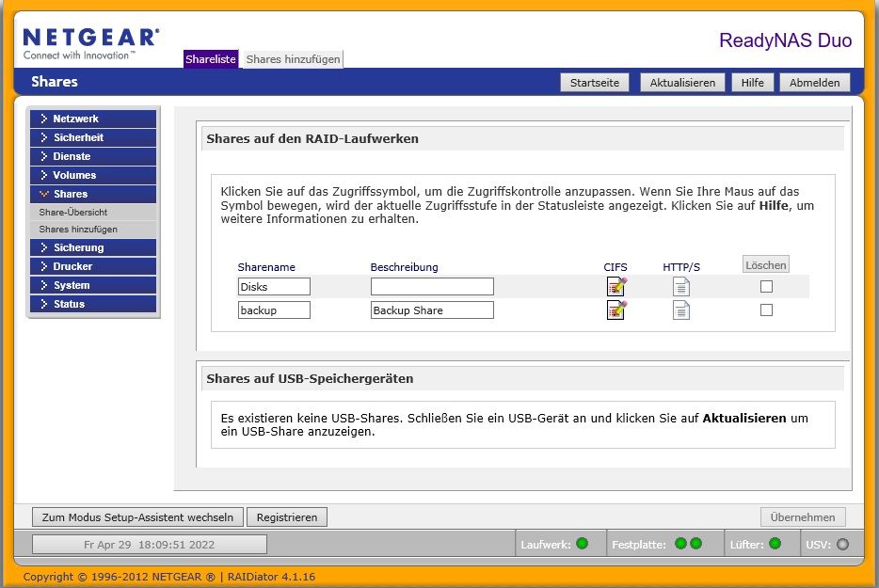Expand the Netzwerk menu section
The height and width of the screenshot is (588, 879).
pos(93,119)
